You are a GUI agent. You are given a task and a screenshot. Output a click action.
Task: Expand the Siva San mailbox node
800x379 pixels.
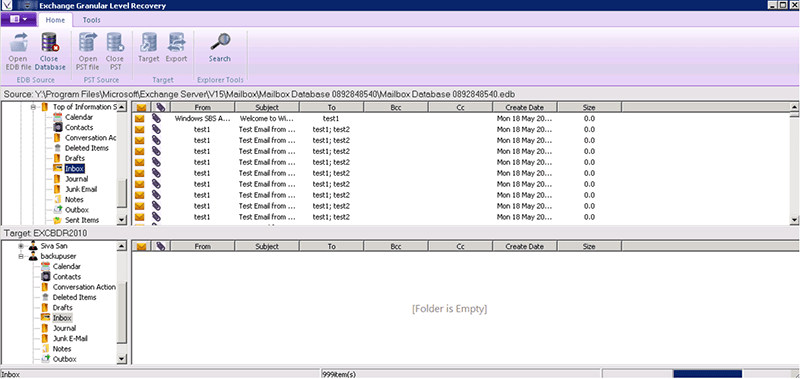click(x=21, y=246)
